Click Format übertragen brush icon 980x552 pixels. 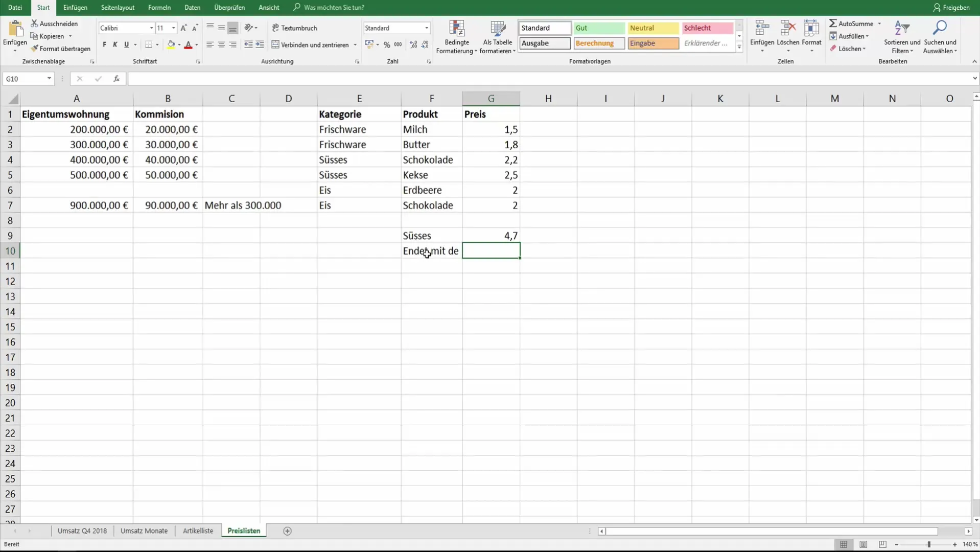tap(34, 49)
